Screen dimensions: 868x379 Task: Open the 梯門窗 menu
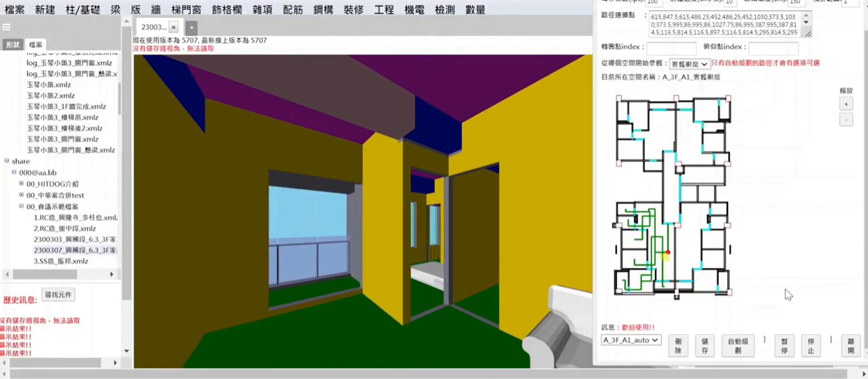pyautogui.click(x=186, y=10)
